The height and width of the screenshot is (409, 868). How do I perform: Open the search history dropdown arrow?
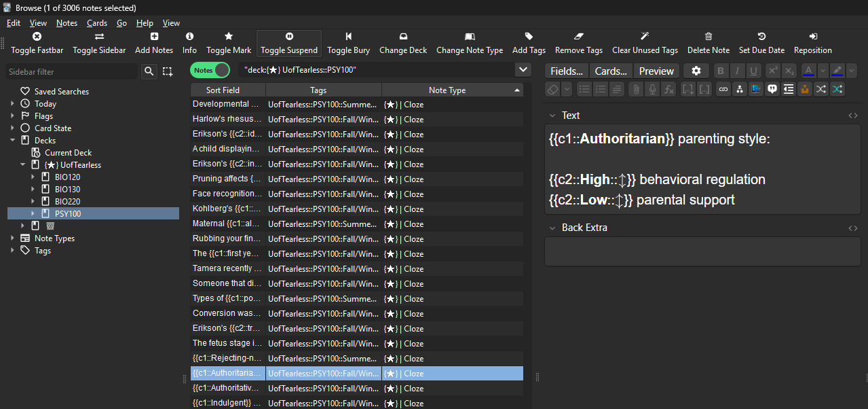coord(523,70)
